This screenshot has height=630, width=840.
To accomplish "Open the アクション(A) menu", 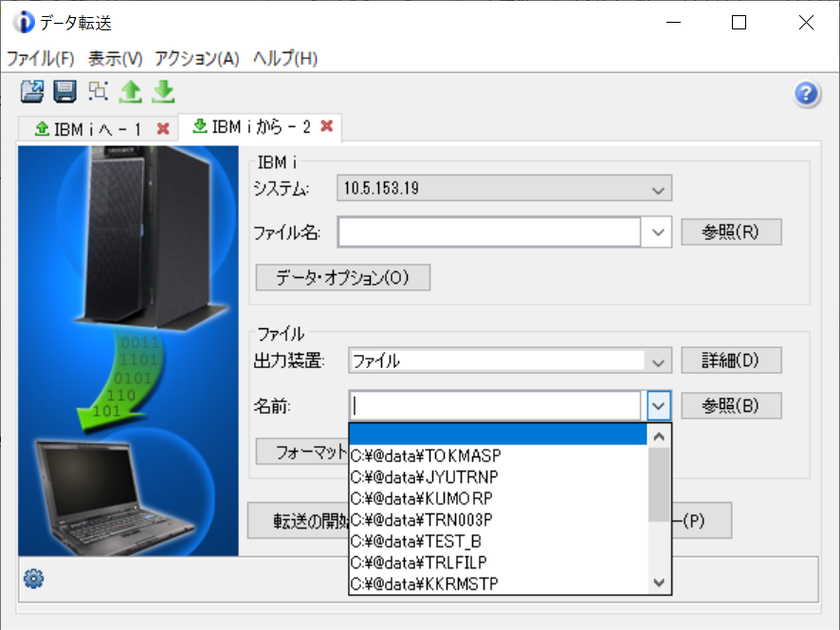I will 196,59.
